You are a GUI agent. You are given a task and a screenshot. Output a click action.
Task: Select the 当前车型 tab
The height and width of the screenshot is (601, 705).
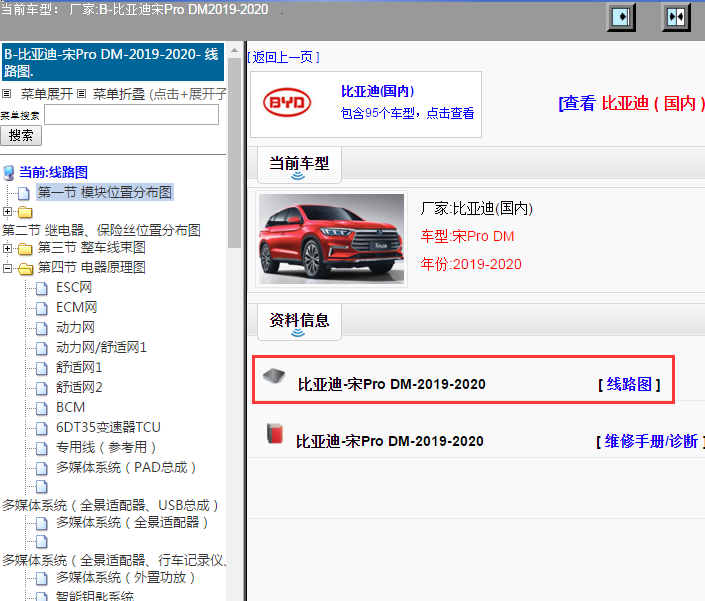tap(299, 165)
